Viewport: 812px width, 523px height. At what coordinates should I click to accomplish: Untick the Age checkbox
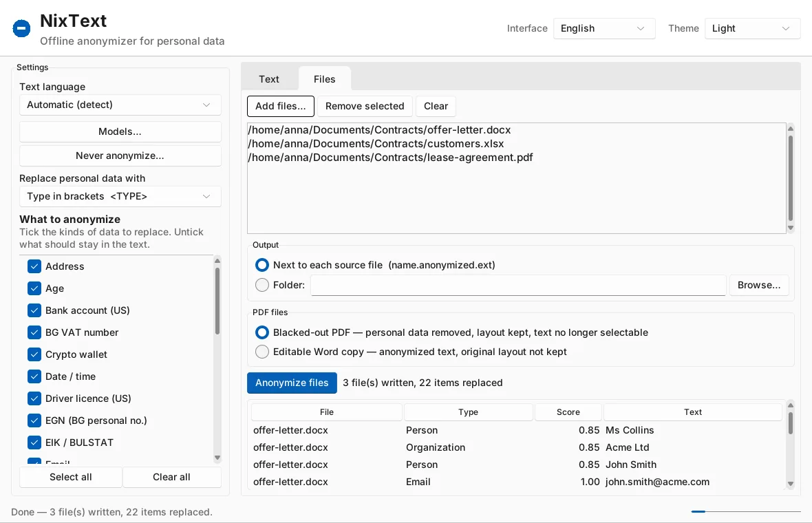pos(34,288)
